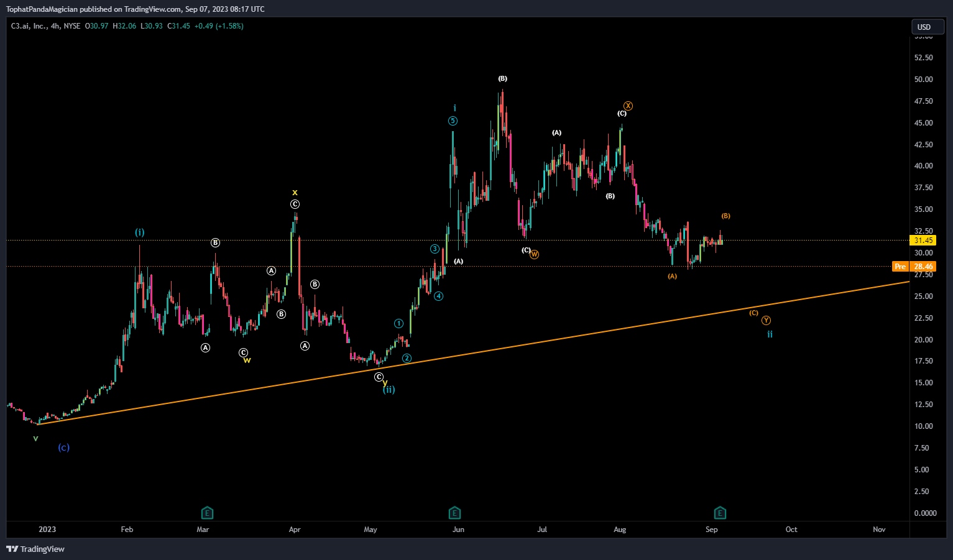The image size is (953, 560).
Task: Select the cyan circled 5 wave label
Action: (x=453, y=121)
